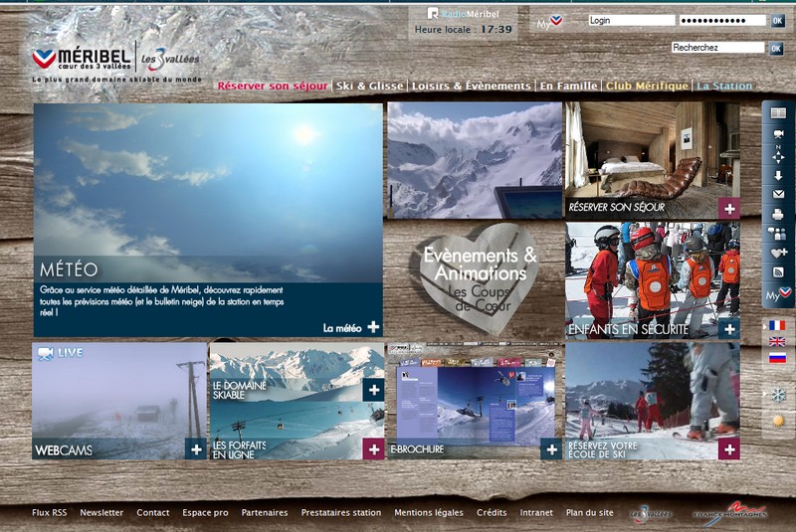Image resolution: width=796 pixels, height=532 pixels.
Task: Open the Plan du site footer link
Action: click(x=589, y=513)
